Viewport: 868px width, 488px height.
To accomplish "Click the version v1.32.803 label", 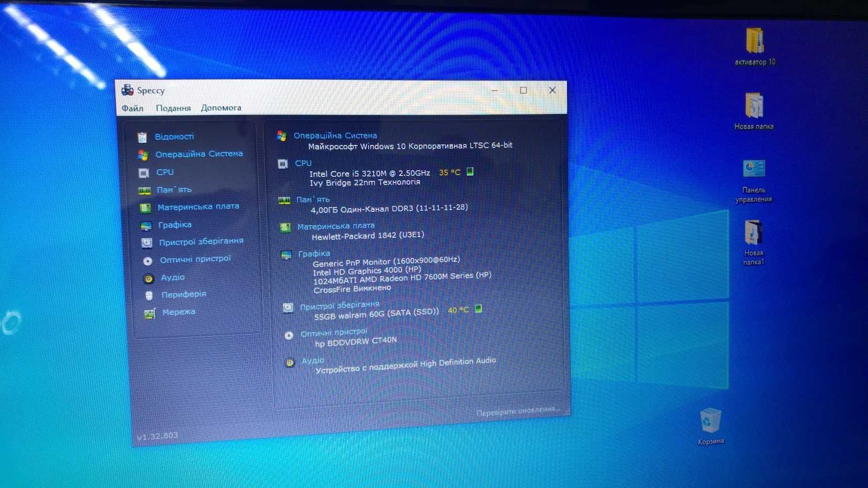I will click(x=157, y=436).
